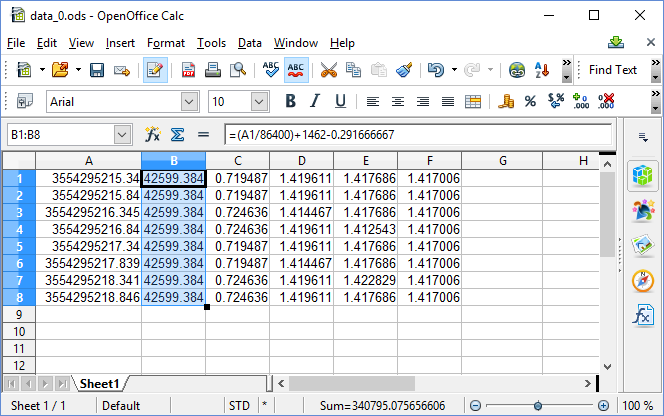Open the Function Wizard
The width and height of the screenshot is (664, 416).
click(x=153, y=134)
